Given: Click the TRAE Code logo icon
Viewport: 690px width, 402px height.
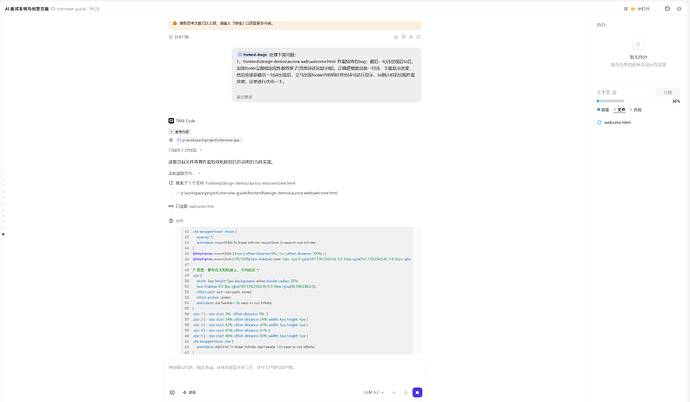Looking at the screenshot, I should (171, 121).
